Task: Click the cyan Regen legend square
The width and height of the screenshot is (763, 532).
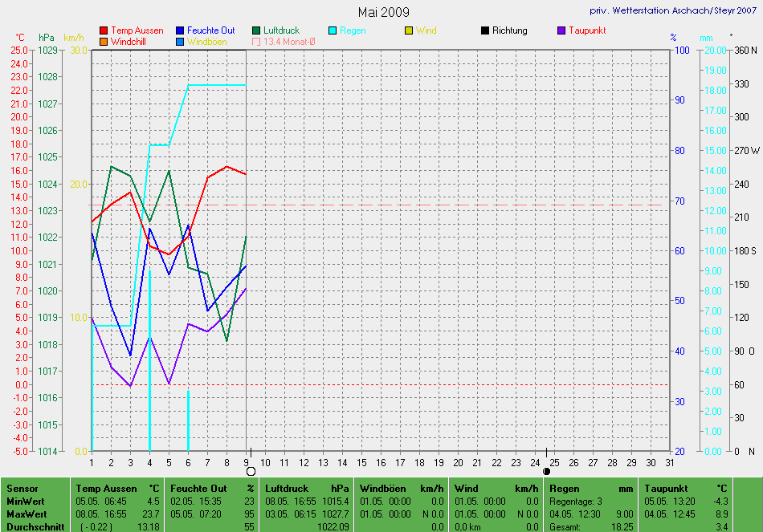Action: pyautogui.click(x=333, y=30)
